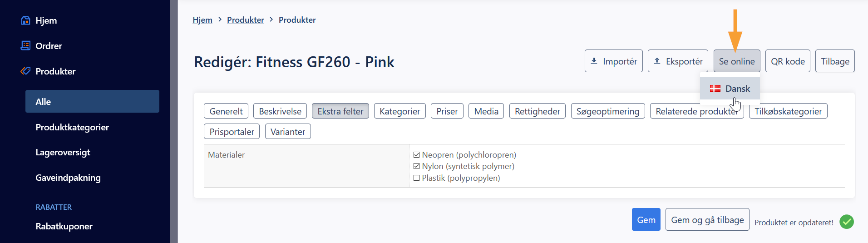Screen dimensions: 868x243
Task: Click the Ordrer list icon in sidebar
Action: click(25, 45)
